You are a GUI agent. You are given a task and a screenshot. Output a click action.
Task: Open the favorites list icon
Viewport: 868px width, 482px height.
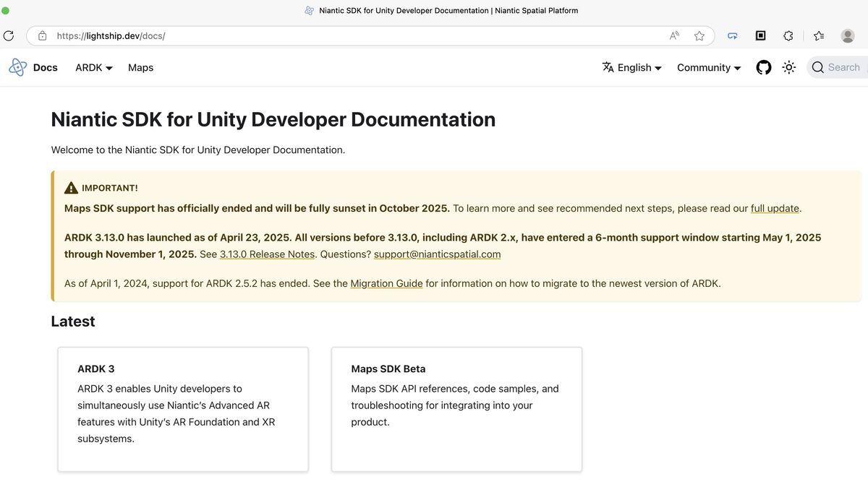[x=819, y=35]
